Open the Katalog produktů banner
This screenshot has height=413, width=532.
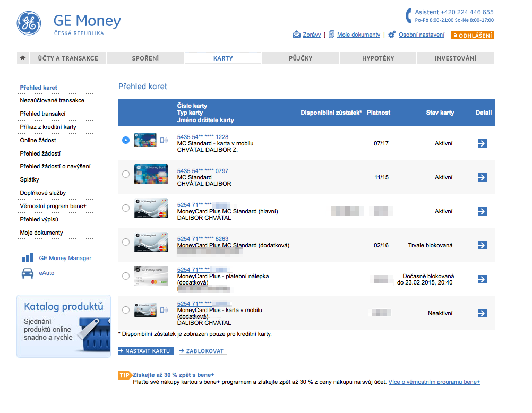coord(64,326)
